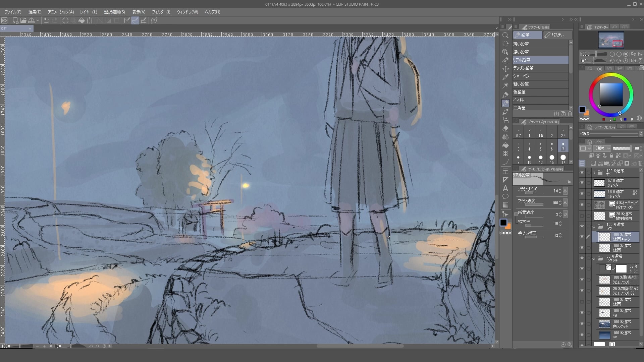Select the Balloon tool
644x362 pixels.
(505, 196)
